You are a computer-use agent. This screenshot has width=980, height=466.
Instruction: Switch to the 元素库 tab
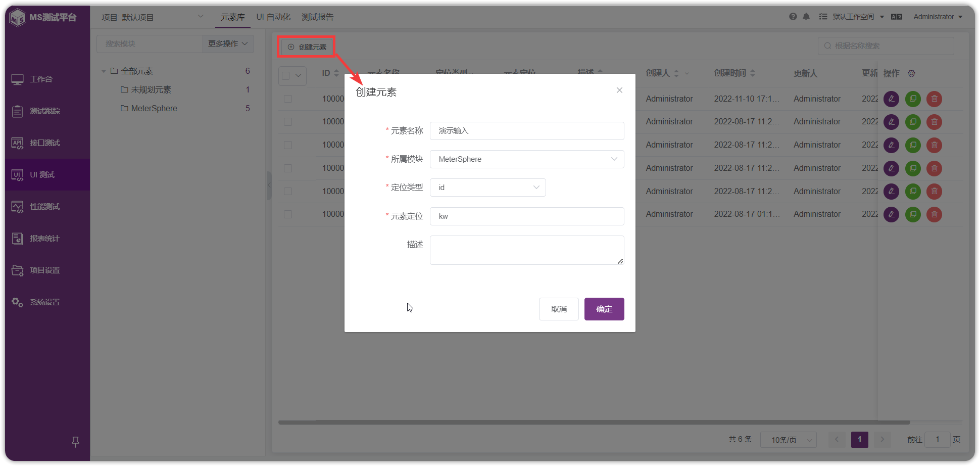tap(232, 17)
